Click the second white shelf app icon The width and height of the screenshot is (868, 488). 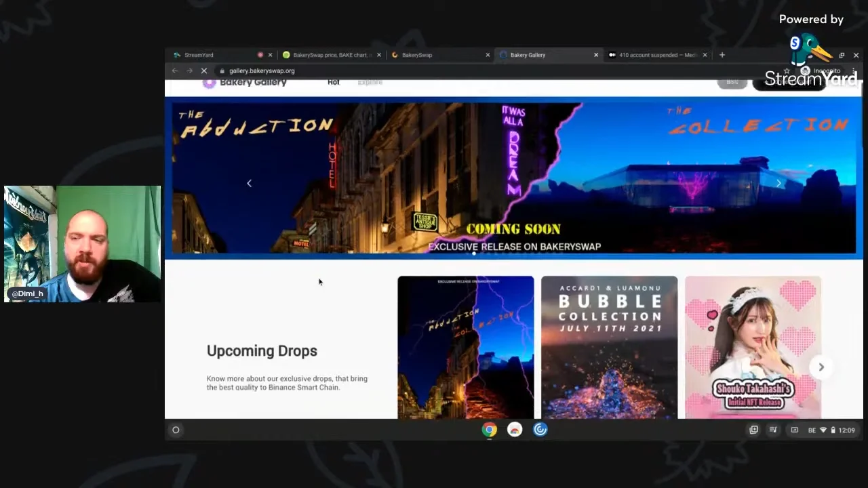(515, 430)
